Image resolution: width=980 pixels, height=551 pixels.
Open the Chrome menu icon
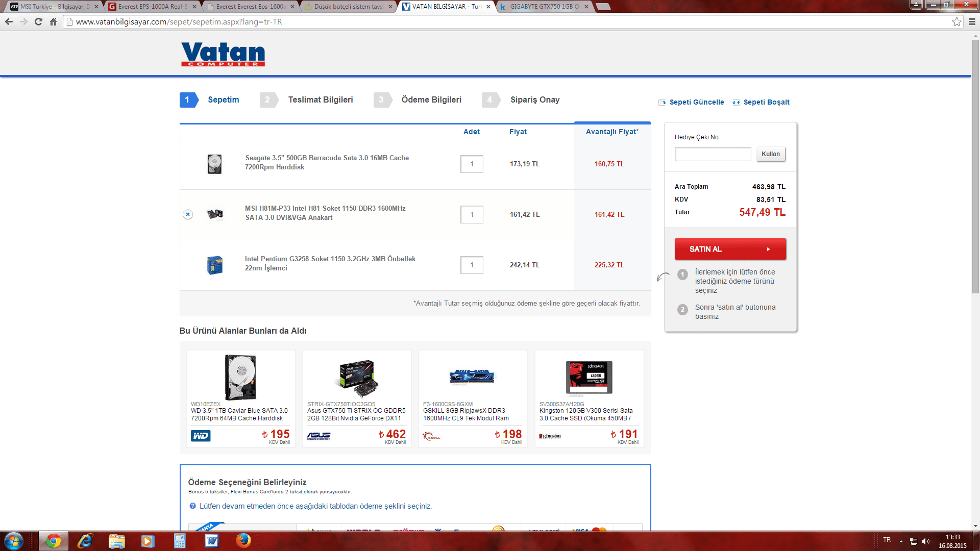coord(972,21)
